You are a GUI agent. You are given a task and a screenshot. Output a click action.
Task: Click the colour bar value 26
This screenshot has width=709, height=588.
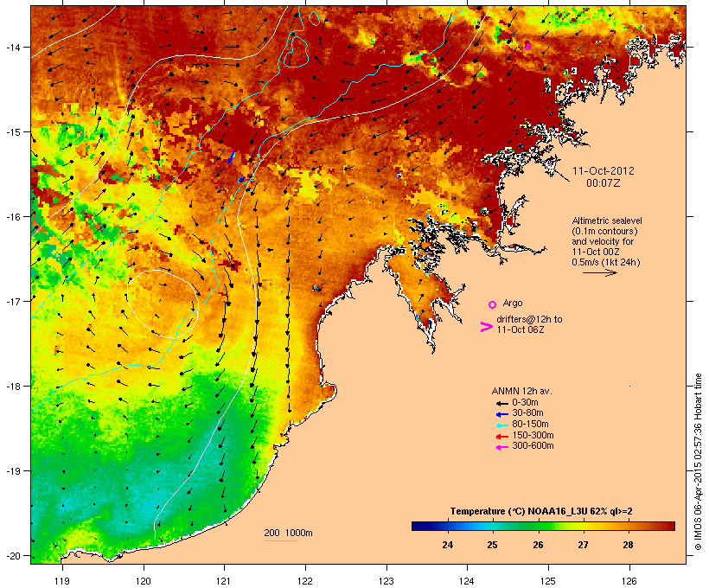point(538,545)
